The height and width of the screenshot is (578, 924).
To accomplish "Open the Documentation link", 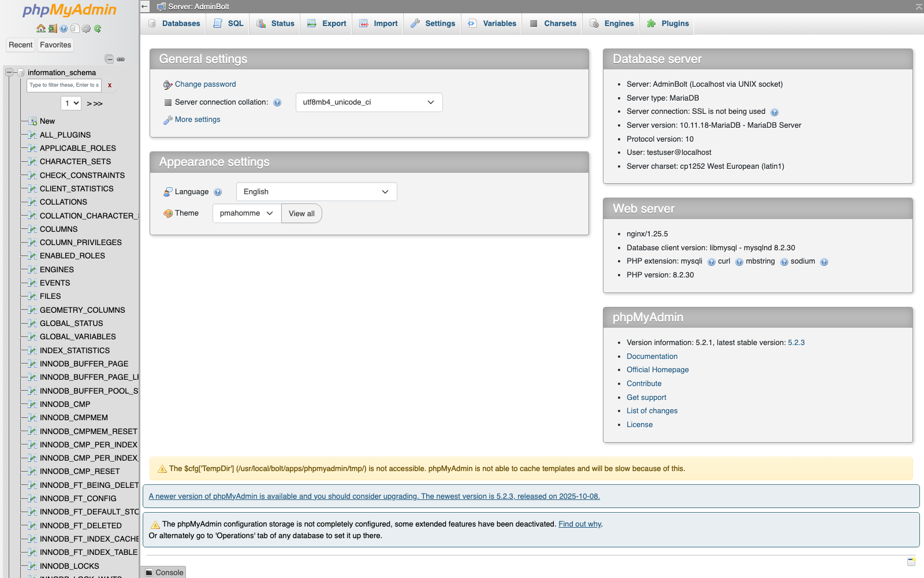I will click(x=652, y=357).
